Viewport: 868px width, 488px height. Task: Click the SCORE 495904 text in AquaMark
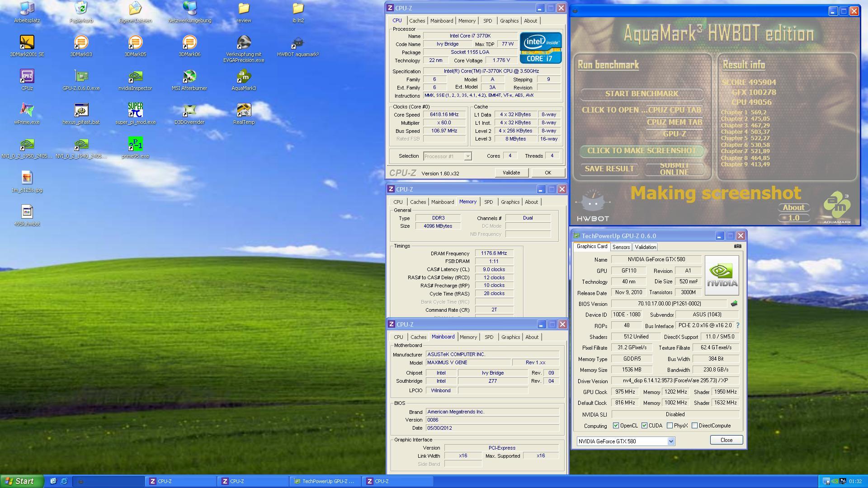pos(749,82)
